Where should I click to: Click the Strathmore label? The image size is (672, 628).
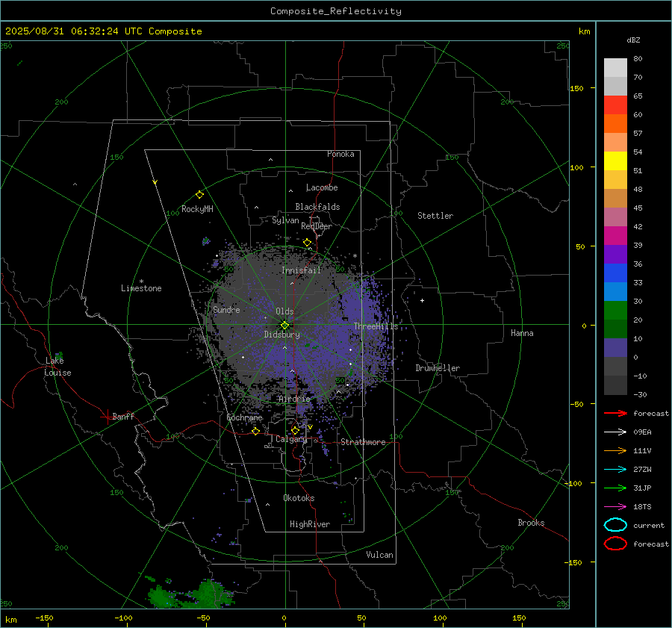[363, 442]
